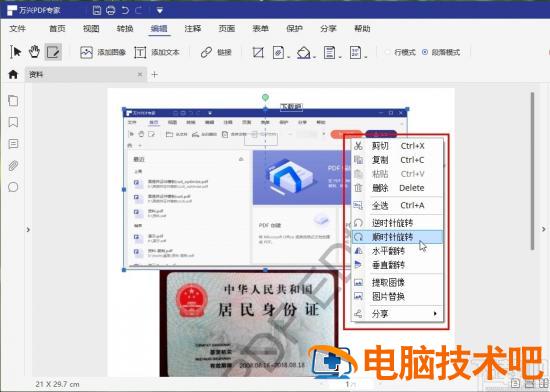Close the 资料 document tab

coord(140,74)
